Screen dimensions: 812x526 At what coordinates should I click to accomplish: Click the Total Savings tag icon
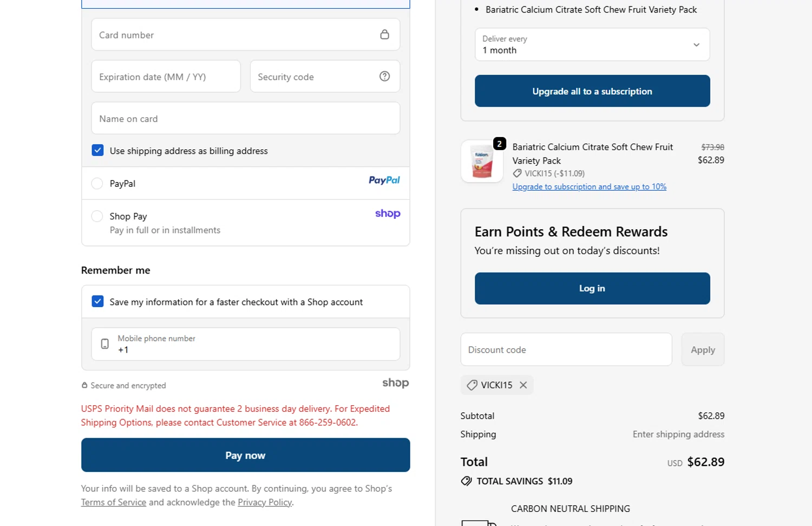pos(466,481)
